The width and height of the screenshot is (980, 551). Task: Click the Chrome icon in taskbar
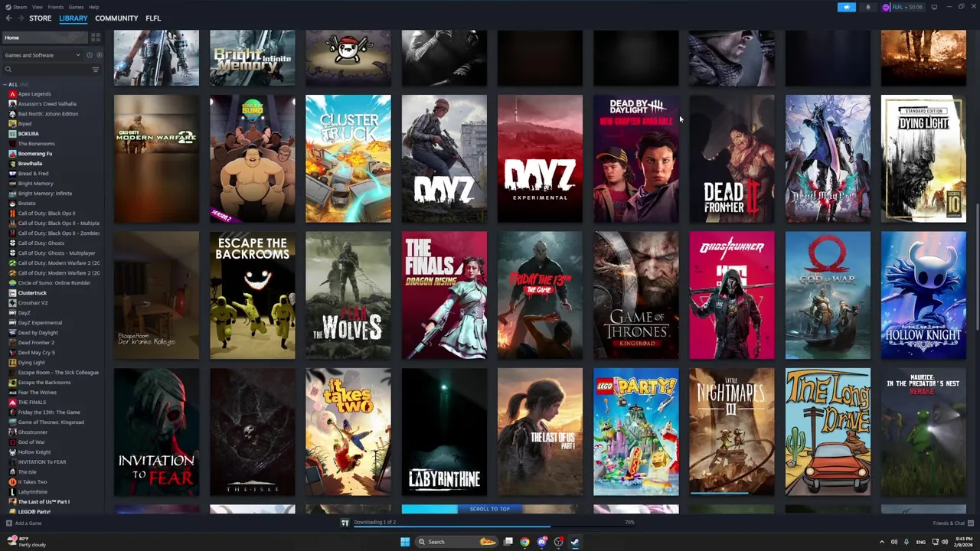(x=524, y=542)
